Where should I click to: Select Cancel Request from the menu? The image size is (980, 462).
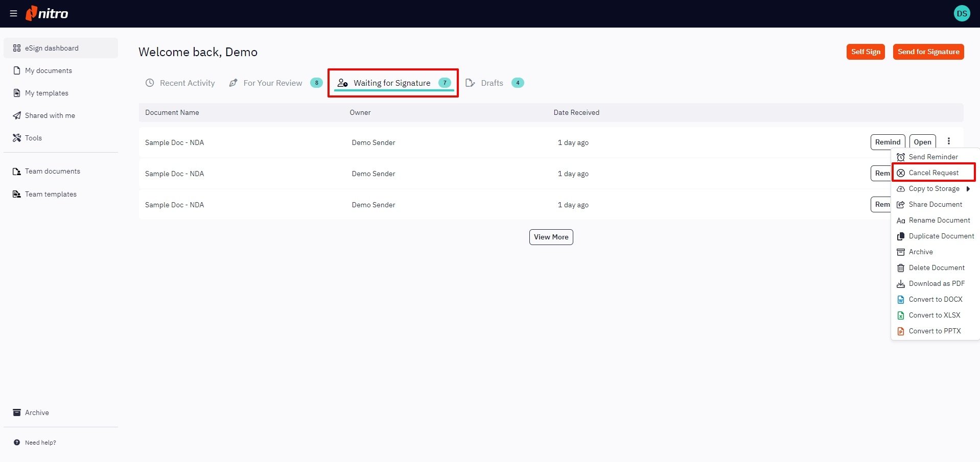(933, 173)
